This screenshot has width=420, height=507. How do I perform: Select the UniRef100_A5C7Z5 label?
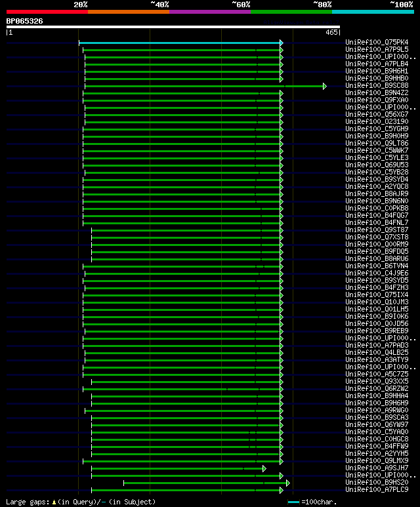(x=377, y=374)
